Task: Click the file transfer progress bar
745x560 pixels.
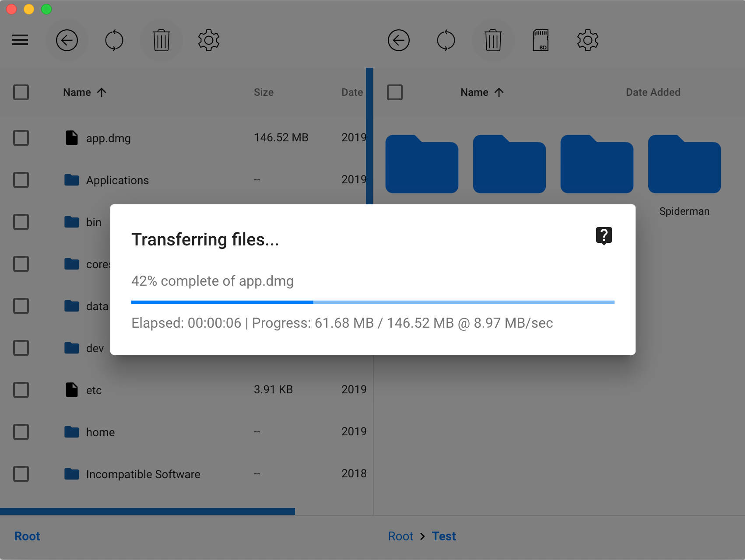Action: [x=373, y=302]
